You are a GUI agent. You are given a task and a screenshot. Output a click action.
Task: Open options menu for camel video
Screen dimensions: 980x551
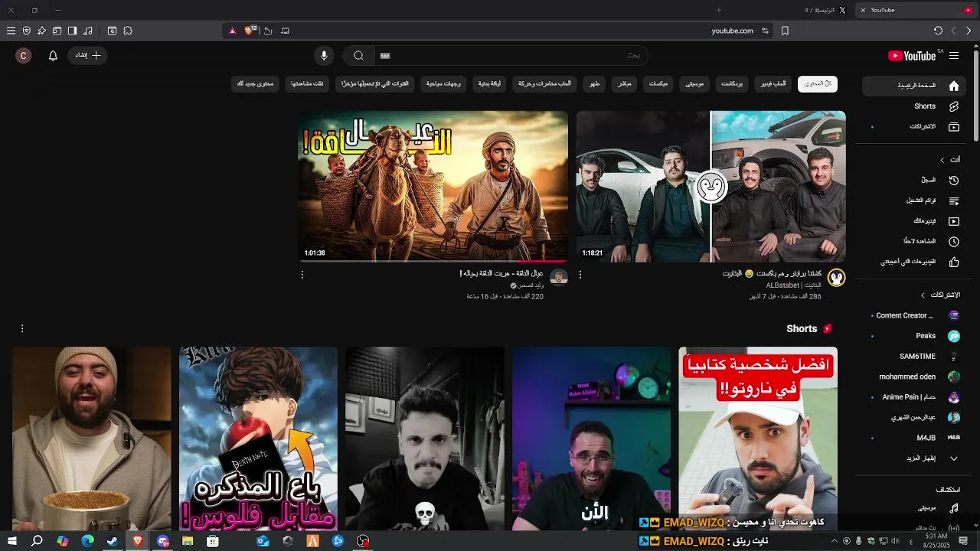click(302, 274)
